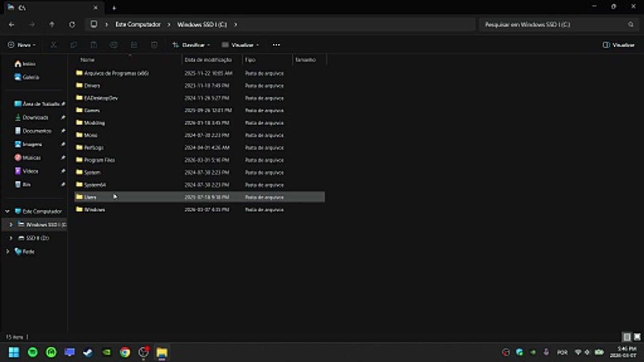Refresh the current folder view

pos(72,24)
